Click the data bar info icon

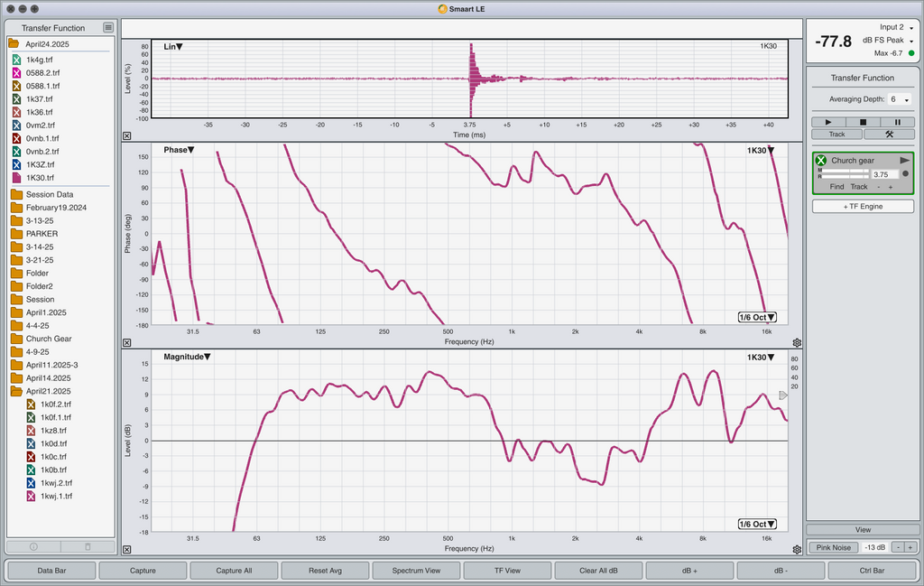33,546
